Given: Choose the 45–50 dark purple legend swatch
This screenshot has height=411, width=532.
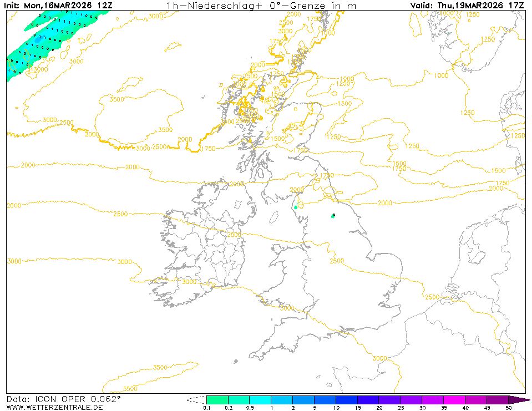Looking at the screenshot, I should point(498,399).
